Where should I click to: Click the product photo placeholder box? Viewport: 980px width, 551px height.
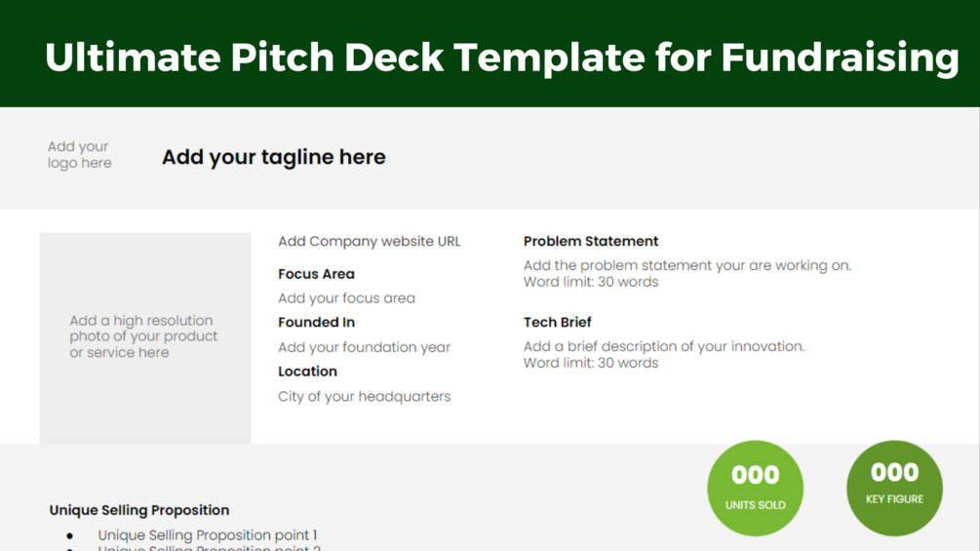(144, 336)
